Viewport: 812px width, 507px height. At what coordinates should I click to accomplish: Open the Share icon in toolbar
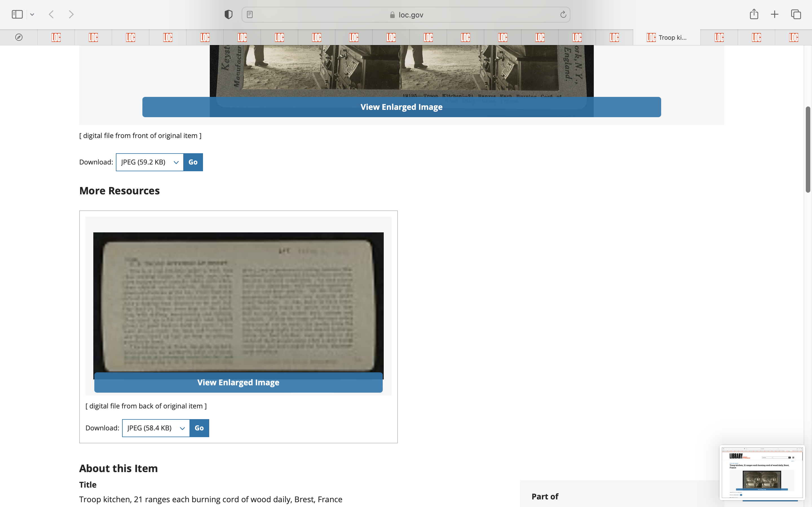(x=754, y=14)
